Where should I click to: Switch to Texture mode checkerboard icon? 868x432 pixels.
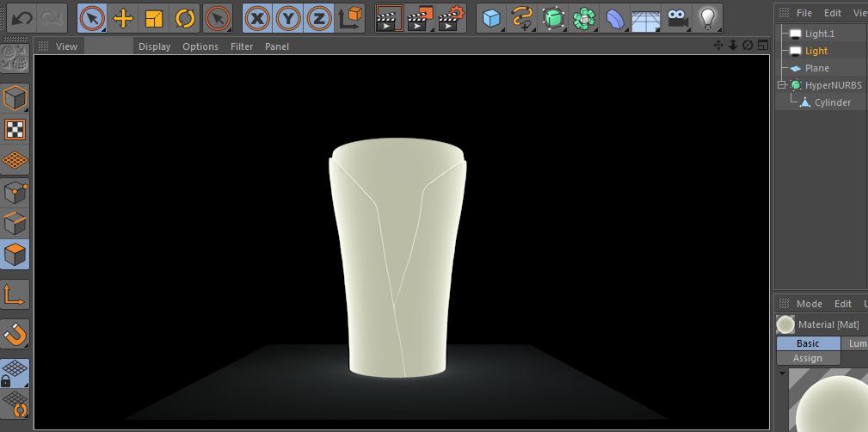(15, 129)
